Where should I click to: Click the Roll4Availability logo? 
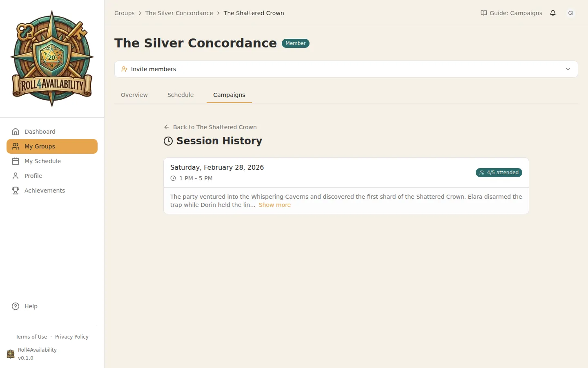(x=52, y=57)
